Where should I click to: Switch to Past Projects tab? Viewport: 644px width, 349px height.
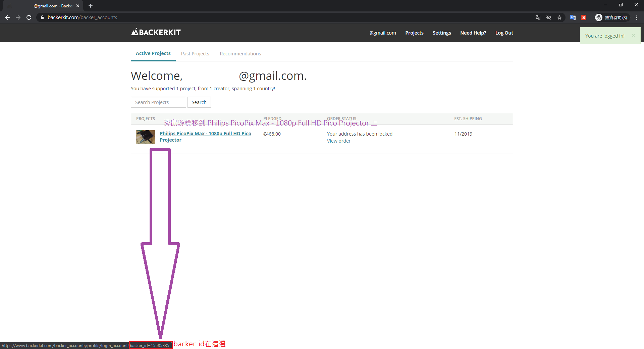(x=195, y=54)
